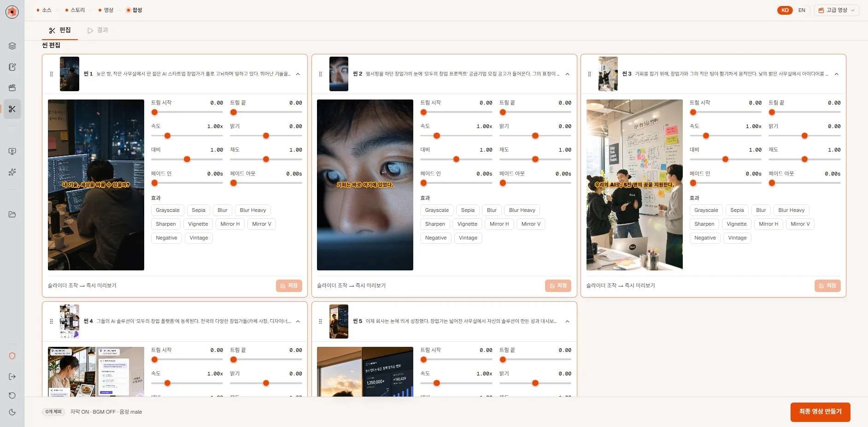
Task: Toggle Mirror H effect in 씬 3
Action: pos(768,224)
